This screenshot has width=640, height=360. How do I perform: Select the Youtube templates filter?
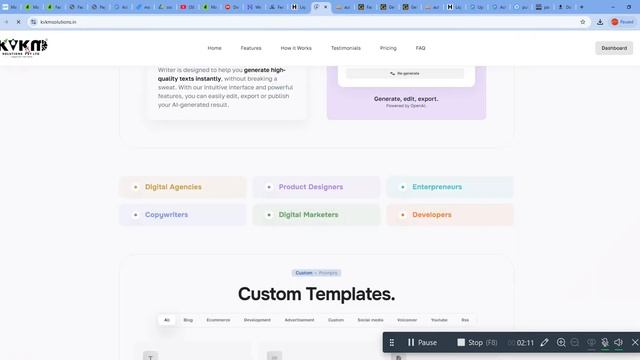439,320
